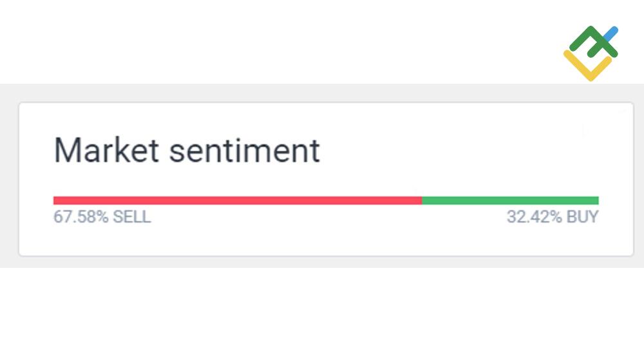Viewport: 644px width, 351px height.
Task: Click the word "Market" in the title
Action: (x=106, y=151)
